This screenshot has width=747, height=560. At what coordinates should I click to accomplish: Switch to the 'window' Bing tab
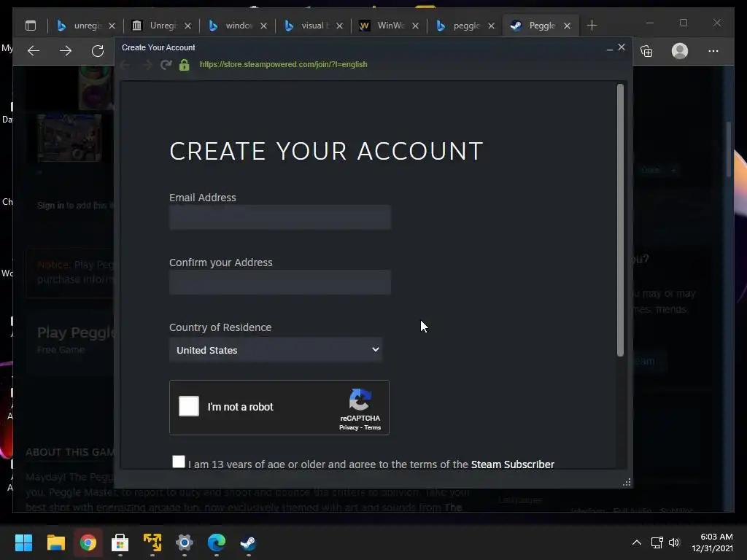tap(231, 26)
